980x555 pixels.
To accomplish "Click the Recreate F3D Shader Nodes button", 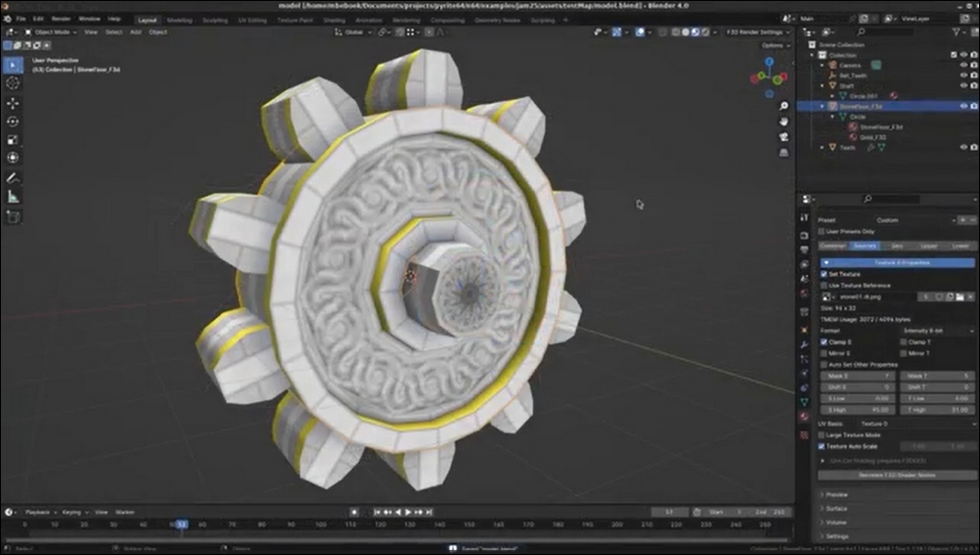I will [x=897, y=474].
